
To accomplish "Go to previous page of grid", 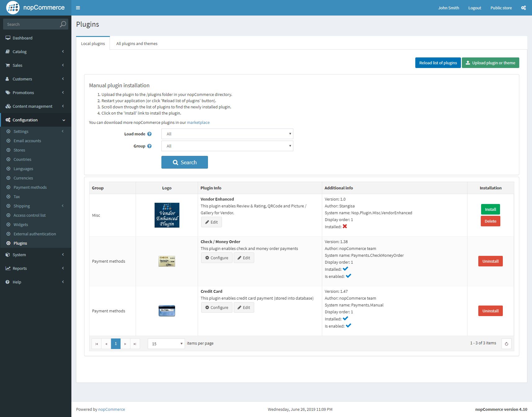I will click(x=106, y=344).
